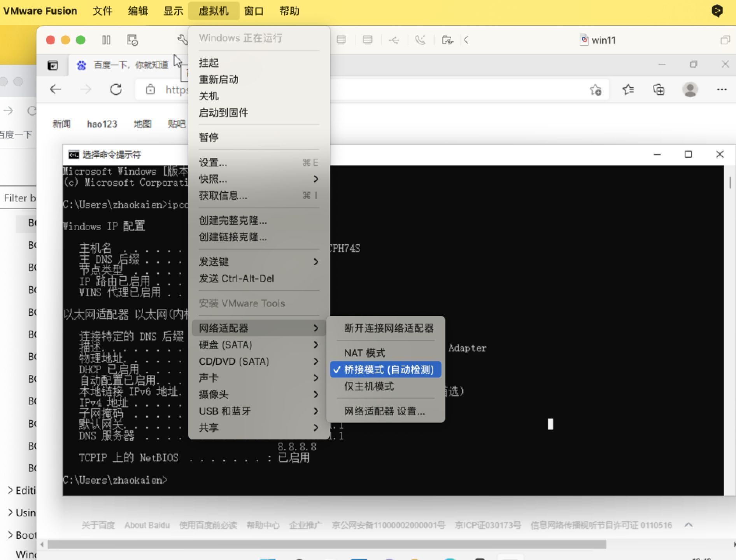Suspend the VM using the Pause toolbar icon
Viewport: 736px width, 560px height.
106,40
